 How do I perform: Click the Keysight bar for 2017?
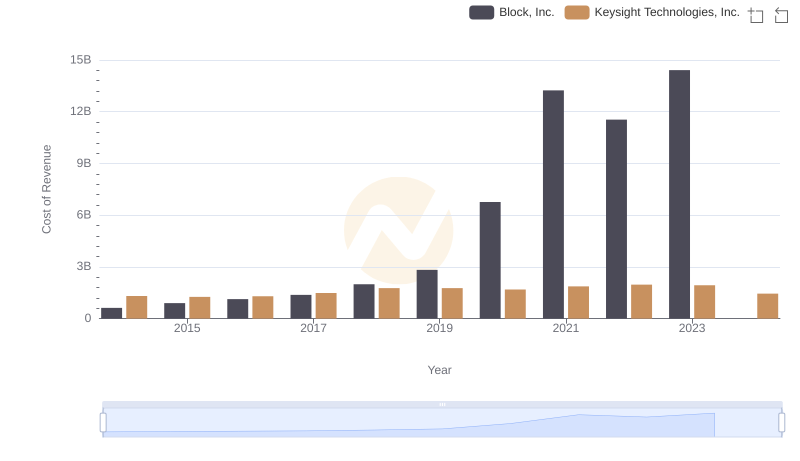click(x=326, y=305)
